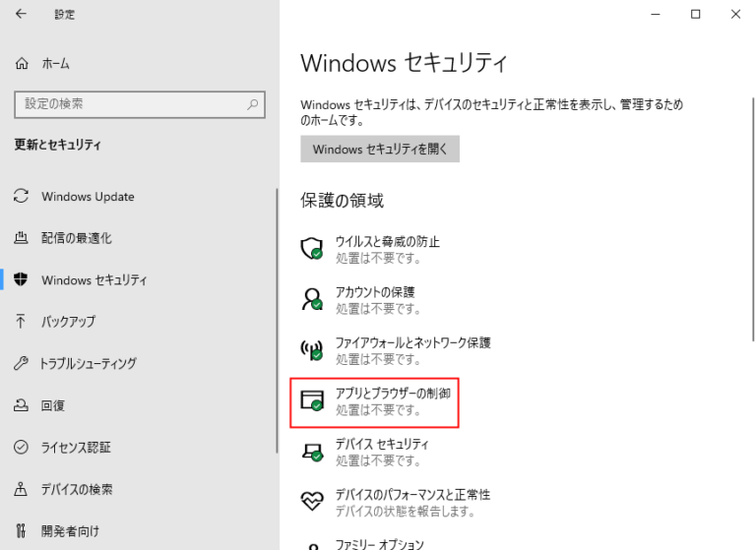Select 回復 menu item
The image size is (756, 550).
pyautogui.click(x=53, y=405)
